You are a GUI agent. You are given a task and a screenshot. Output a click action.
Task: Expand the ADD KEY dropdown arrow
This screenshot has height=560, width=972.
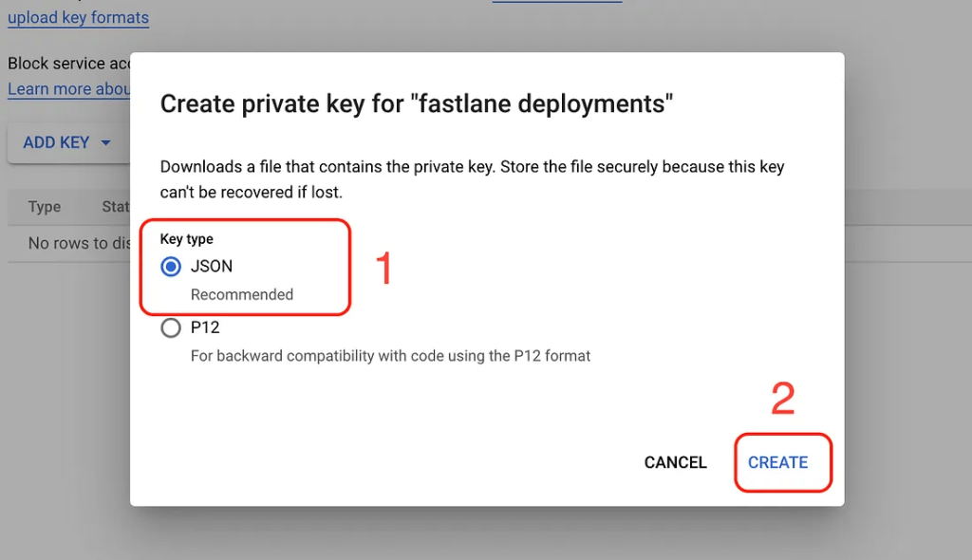106,142
